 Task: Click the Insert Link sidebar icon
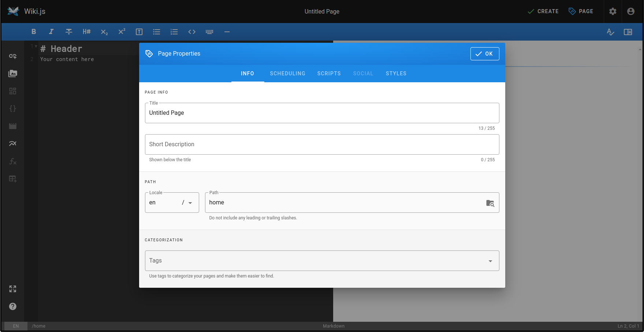click(13, 56)
